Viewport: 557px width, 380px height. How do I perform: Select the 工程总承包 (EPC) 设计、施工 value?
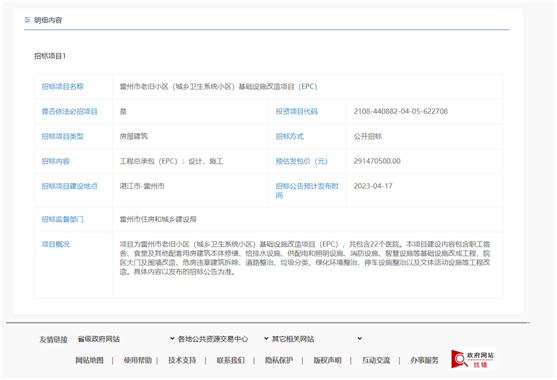171,161
